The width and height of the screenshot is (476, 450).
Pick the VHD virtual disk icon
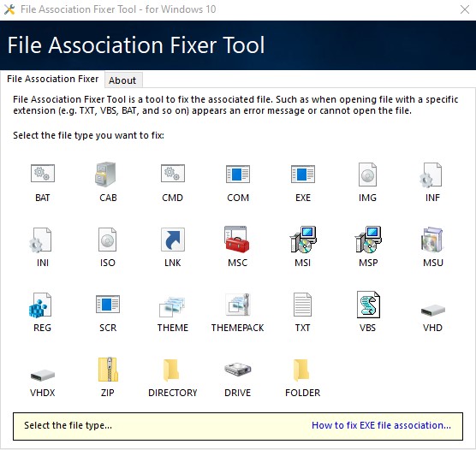coord(433,310)
